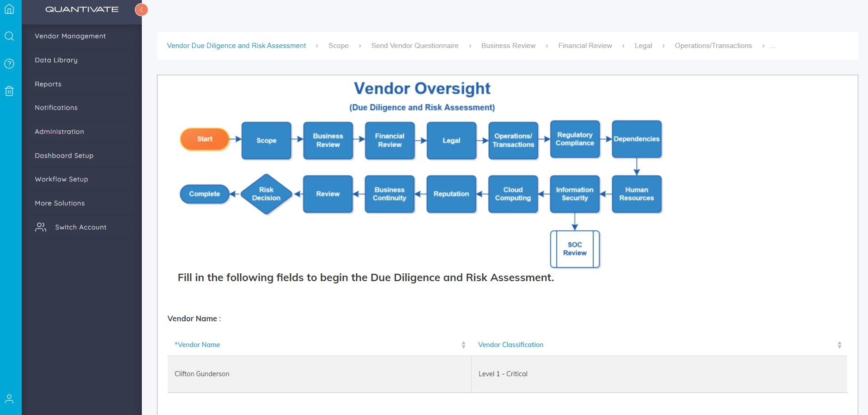Click the Business Review flowchart box
Image resolution: width=868 pixels, height=415 pixels.
pos(328,140)
